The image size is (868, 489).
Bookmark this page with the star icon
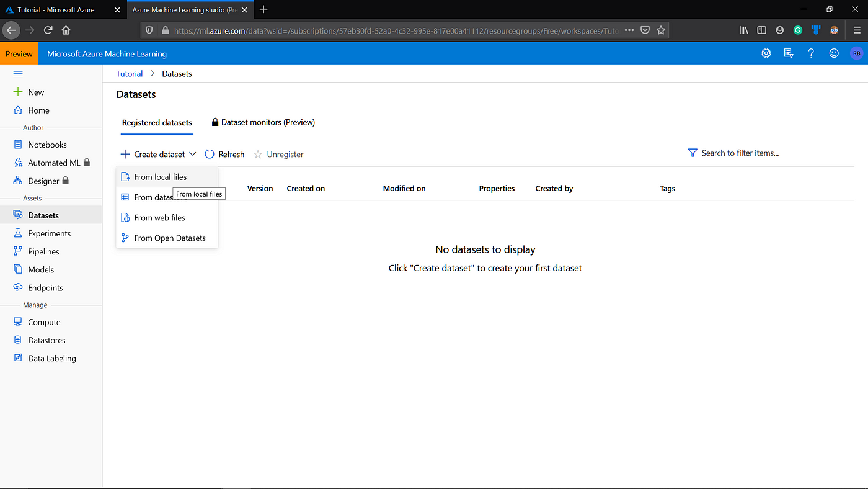(x=661, y=30)
